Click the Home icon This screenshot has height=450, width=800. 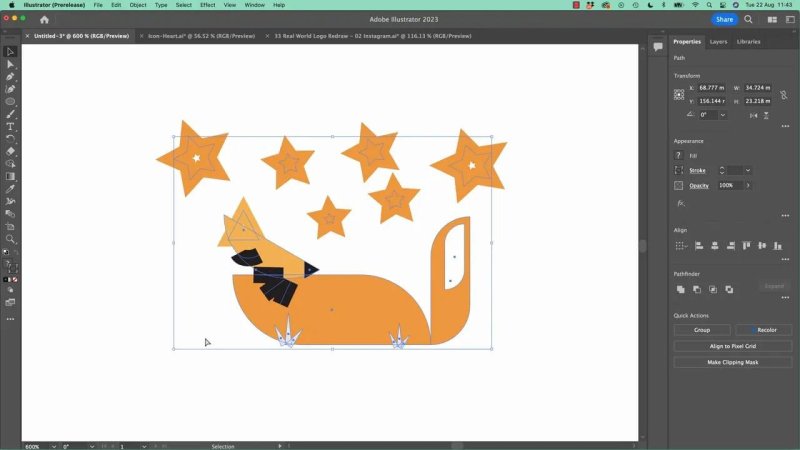coord(44,19)
